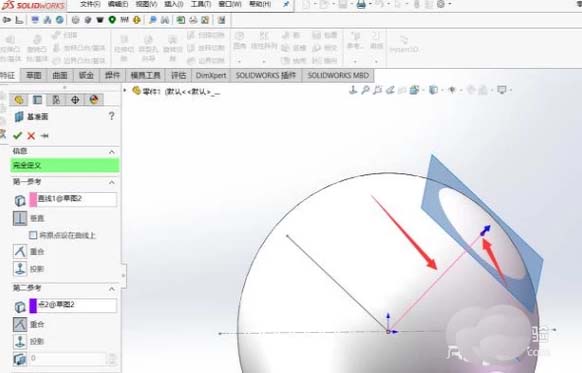Screen dimensions: 582x373
Task: Confirm the reference plane with the green checkmark
Action: point(17,136)
